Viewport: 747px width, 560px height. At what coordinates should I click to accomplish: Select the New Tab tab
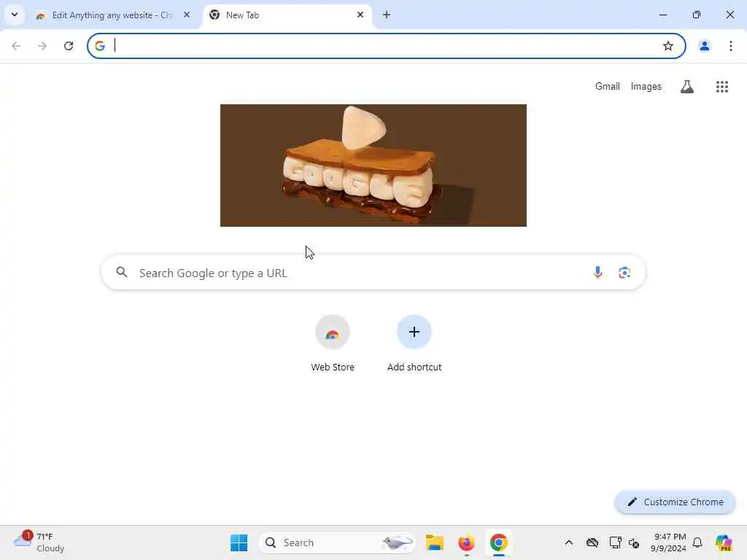coord(287,15)
